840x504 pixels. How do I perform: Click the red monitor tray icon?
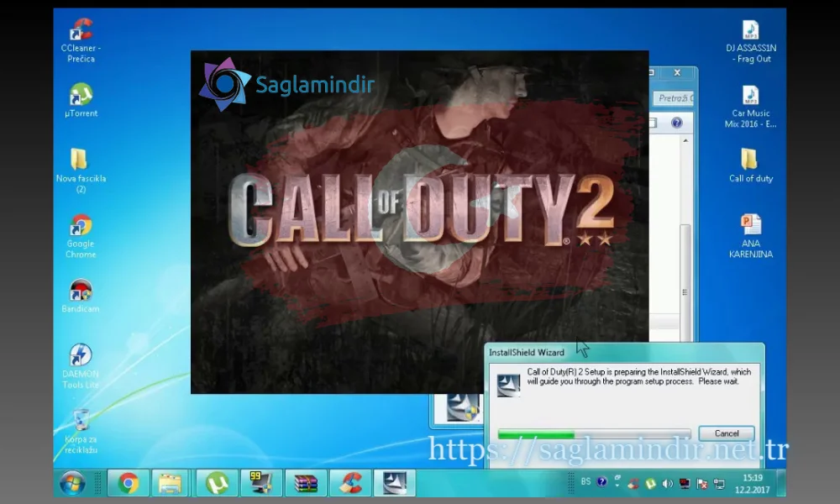point(685,484)
